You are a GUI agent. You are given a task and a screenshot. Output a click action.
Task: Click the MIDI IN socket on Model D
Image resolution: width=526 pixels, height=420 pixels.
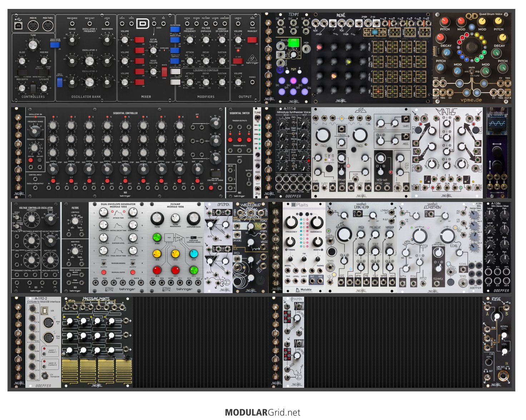tap(33, 26)
